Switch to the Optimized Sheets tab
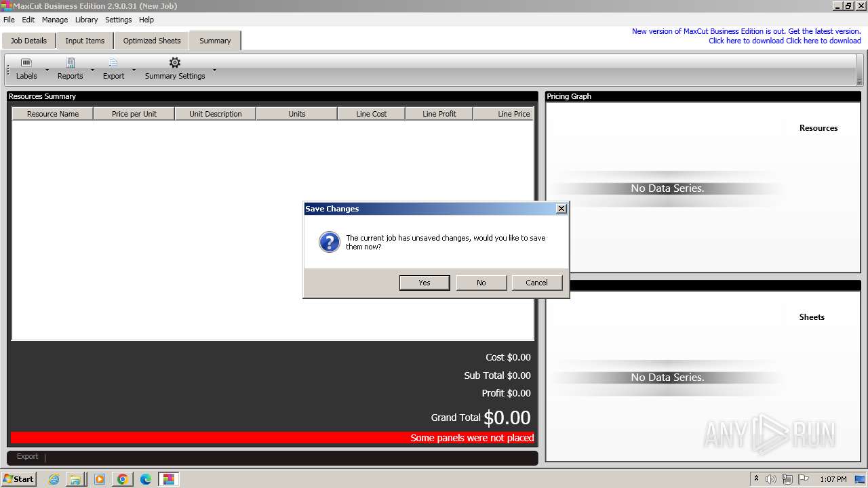 coord(152,41)
